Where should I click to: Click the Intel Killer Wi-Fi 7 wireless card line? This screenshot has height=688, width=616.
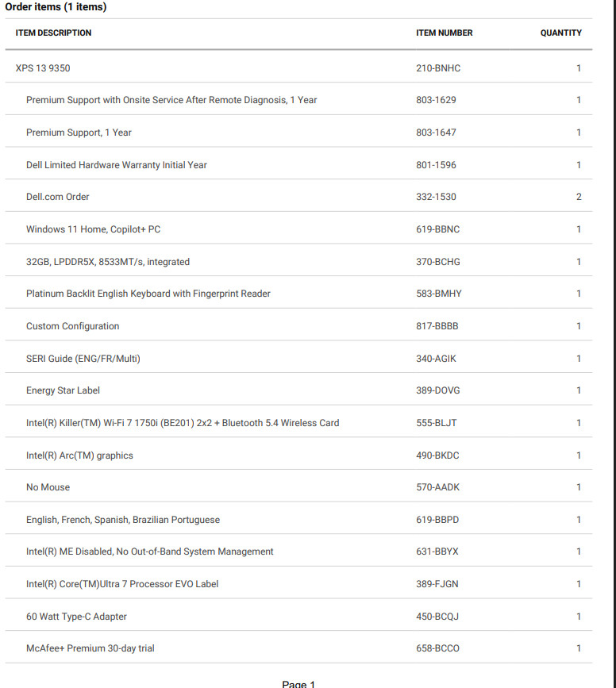(298, 423)
